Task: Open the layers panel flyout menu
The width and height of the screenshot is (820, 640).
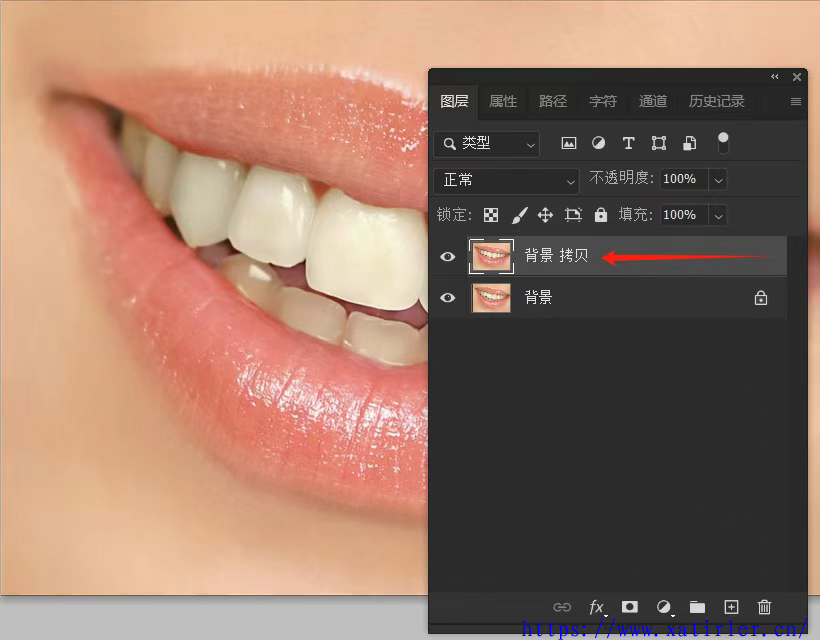Action: 796,101
